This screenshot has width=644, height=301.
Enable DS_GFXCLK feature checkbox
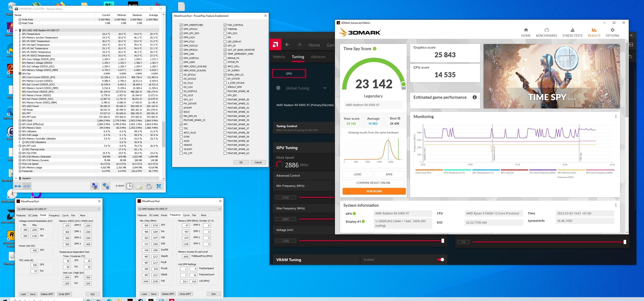(181, 75)
